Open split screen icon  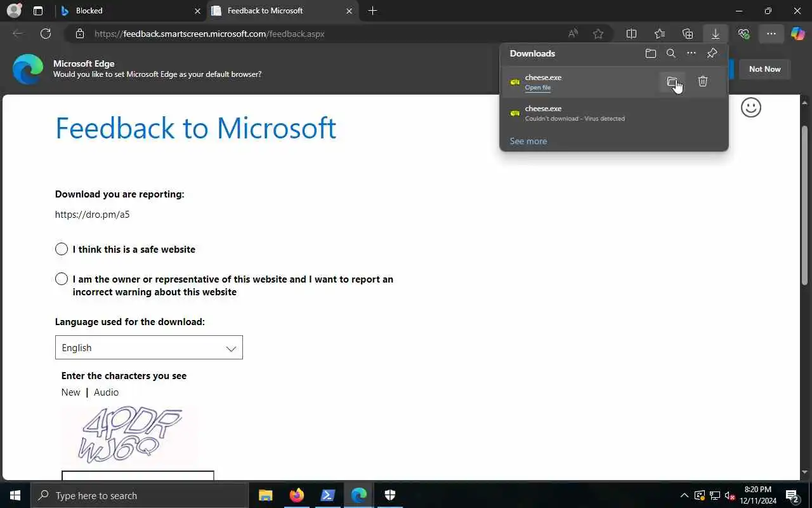[631, 34]
